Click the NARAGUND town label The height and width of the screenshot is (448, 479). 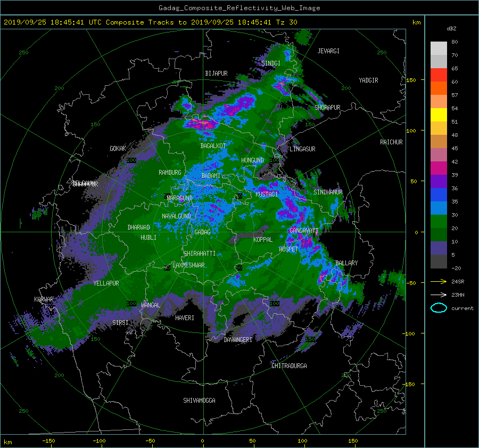180,198
